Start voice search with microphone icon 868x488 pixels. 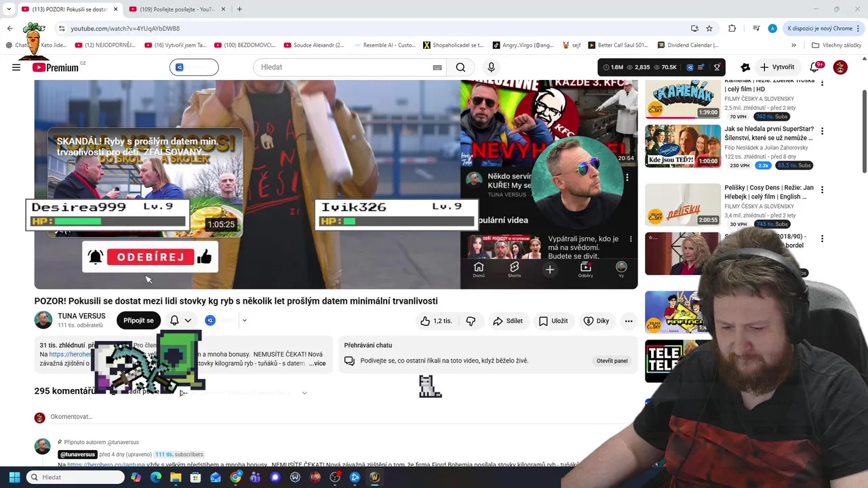492,67
